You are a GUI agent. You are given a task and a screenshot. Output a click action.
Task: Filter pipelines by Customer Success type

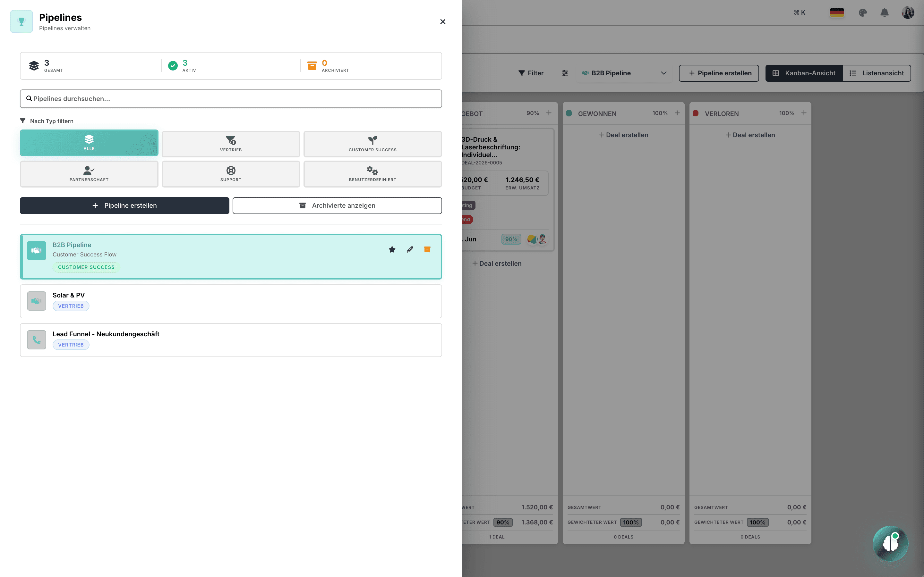[372, 144]
